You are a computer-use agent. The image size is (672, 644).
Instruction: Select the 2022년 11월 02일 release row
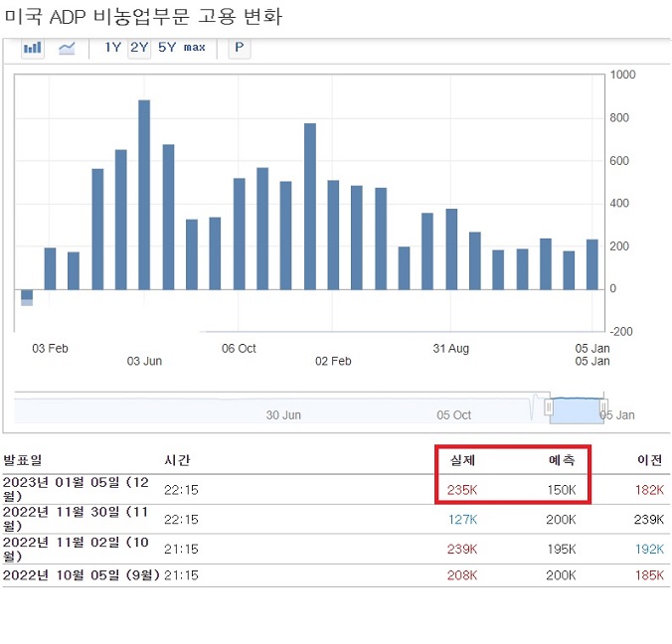336,550
